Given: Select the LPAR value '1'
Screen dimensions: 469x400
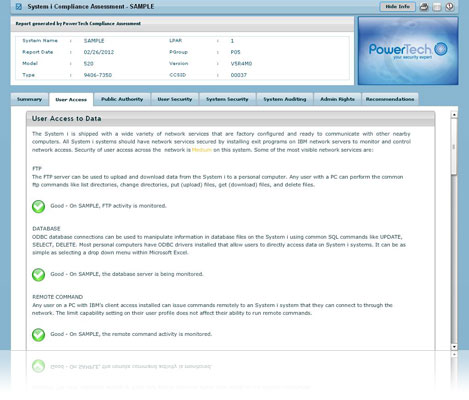Looking at the screenshot, I should tap(232, 41).
